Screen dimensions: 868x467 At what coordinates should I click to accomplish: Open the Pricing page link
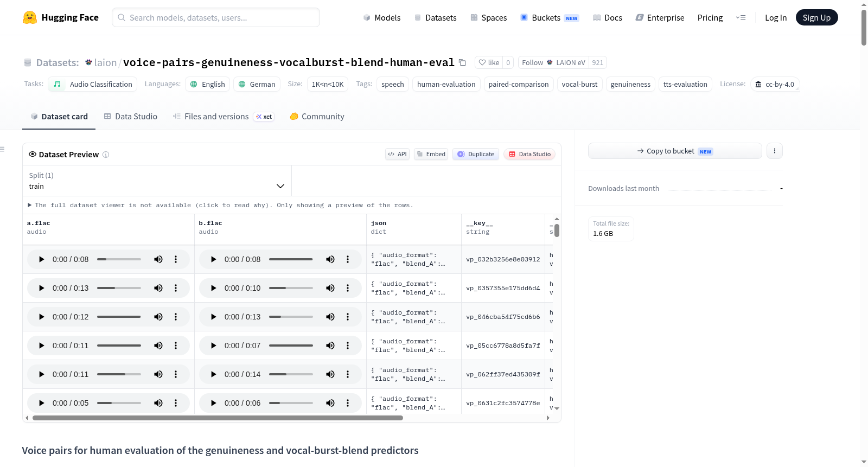coord(710,17)
